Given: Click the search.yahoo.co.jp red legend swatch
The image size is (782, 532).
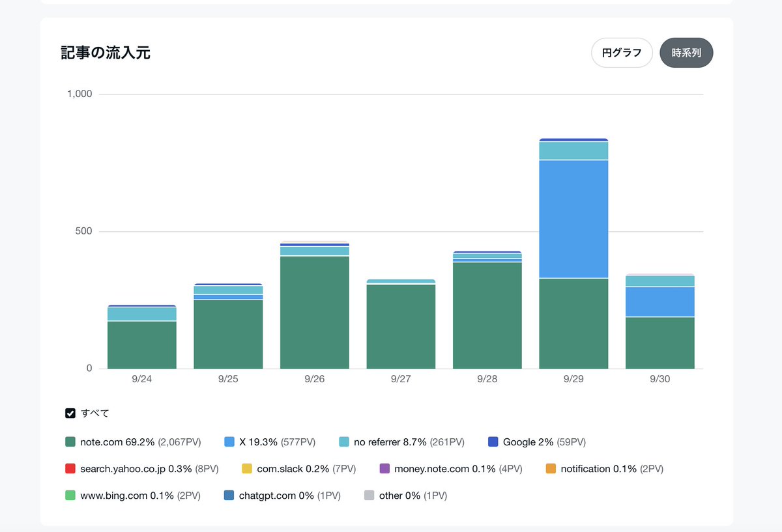Looking at the screenshot, I should [71, 469].
